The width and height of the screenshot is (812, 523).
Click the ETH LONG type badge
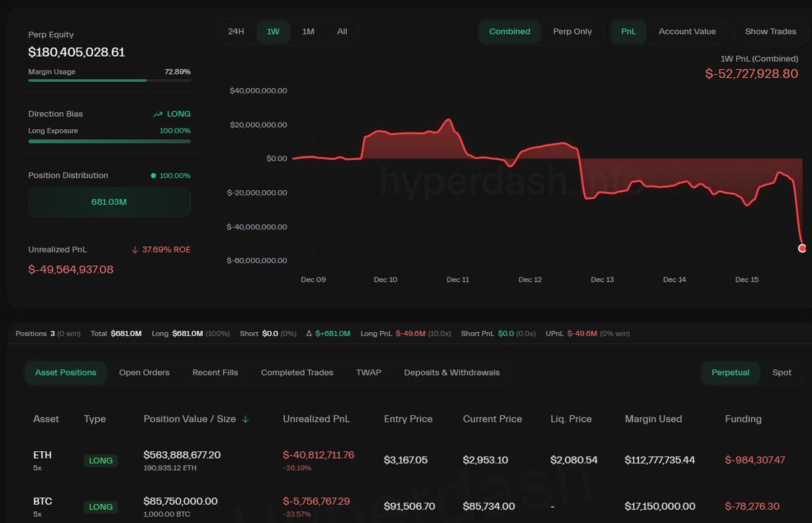pyautogui.click(x=101, y=461)
